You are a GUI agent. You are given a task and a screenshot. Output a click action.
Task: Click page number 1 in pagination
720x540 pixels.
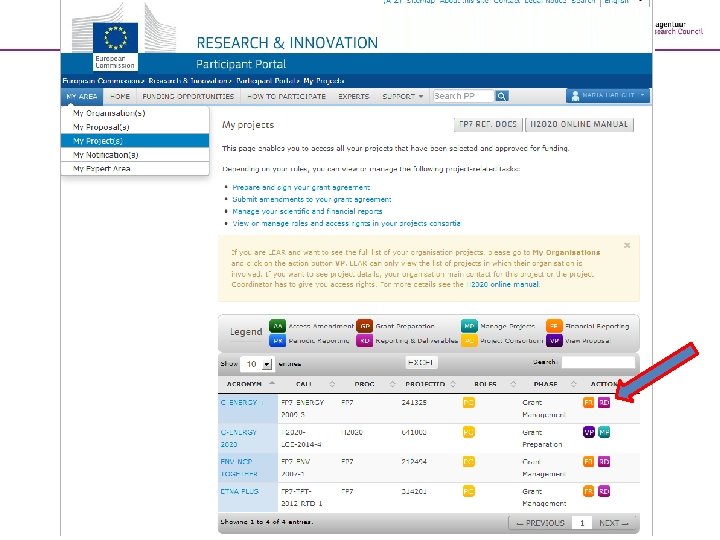(x=582, y=523)
